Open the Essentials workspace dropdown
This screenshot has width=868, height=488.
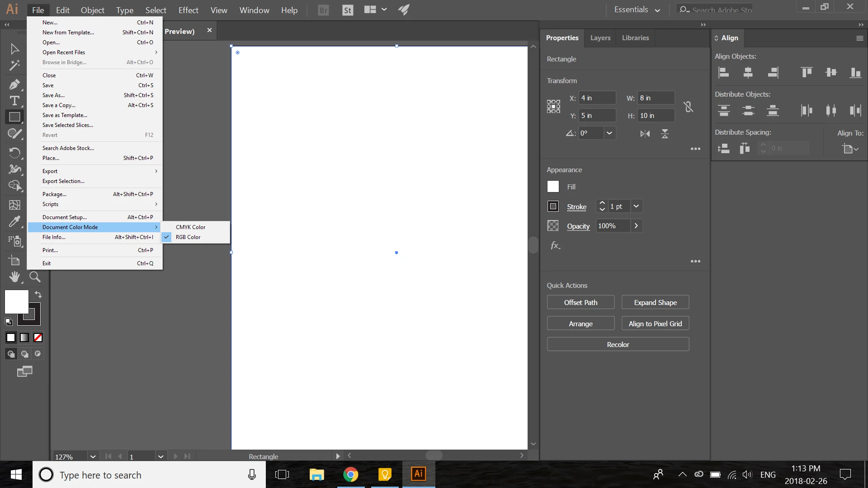[637, 10]
